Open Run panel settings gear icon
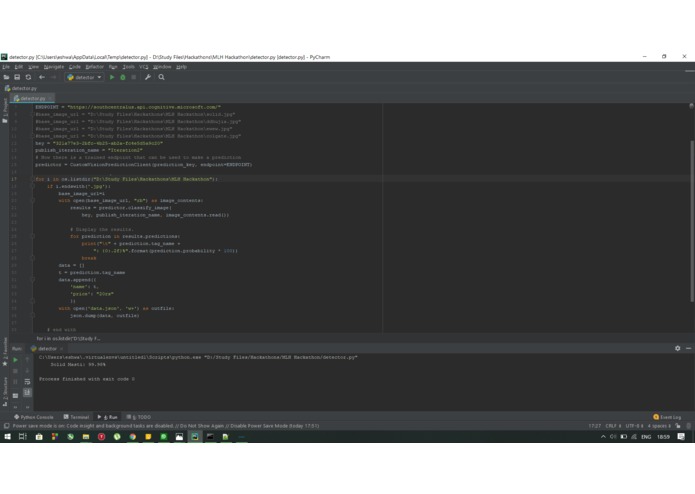The image size is (695, 494). 677,349
